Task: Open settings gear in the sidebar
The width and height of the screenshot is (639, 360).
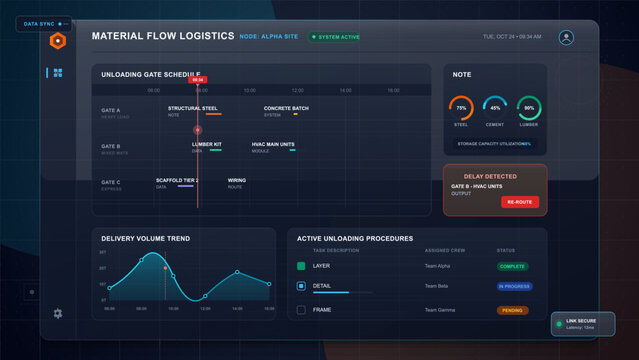Action: click(x=58, y=313)
